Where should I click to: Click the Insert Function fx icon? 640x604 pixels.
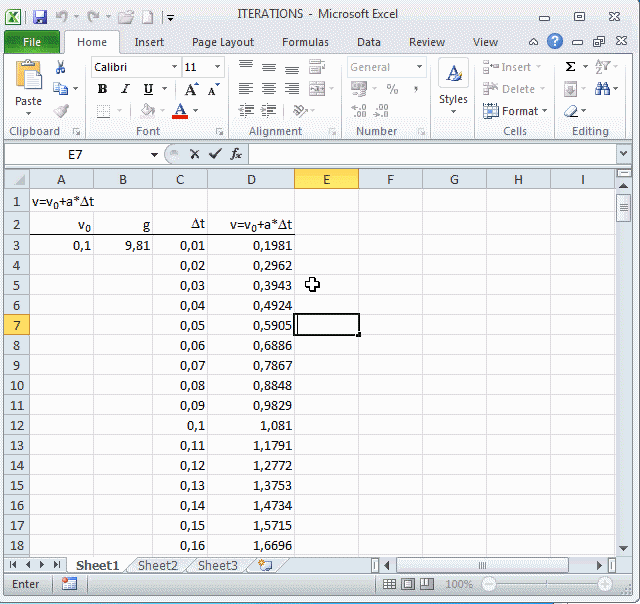click(236, 154)
